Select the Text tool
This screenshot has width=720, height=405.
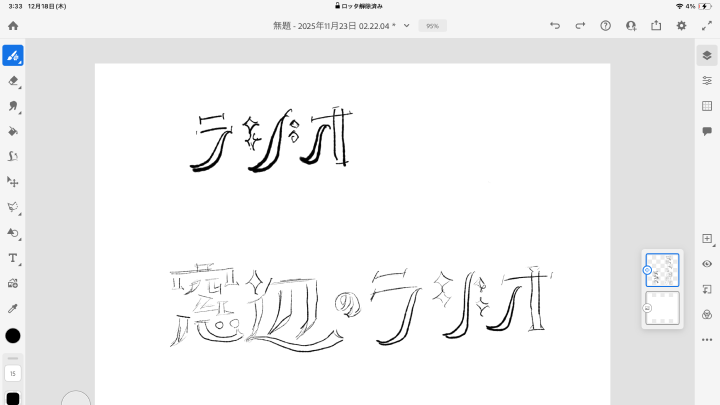pyautogui.click(x=13, y=258)
